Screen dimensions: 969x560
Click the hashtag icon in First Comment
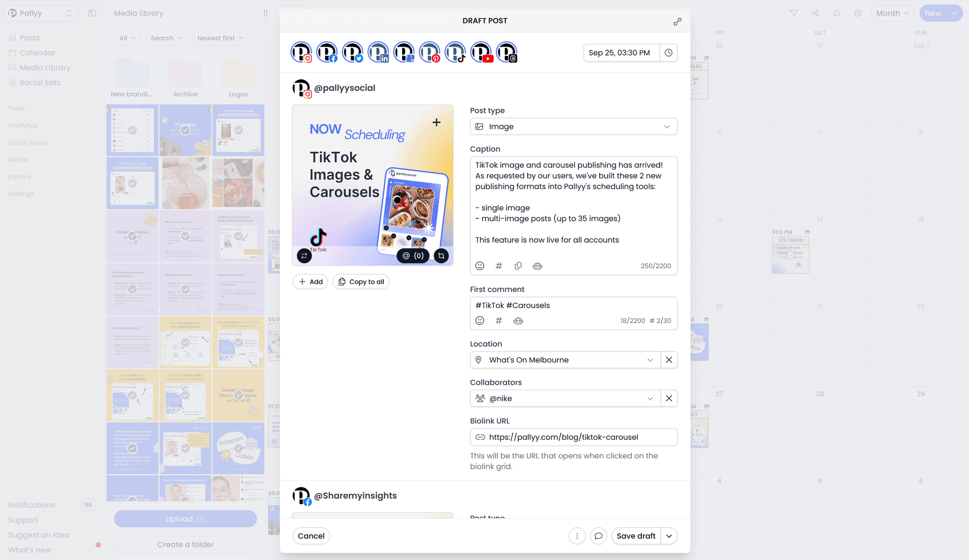tap(499, 321)
